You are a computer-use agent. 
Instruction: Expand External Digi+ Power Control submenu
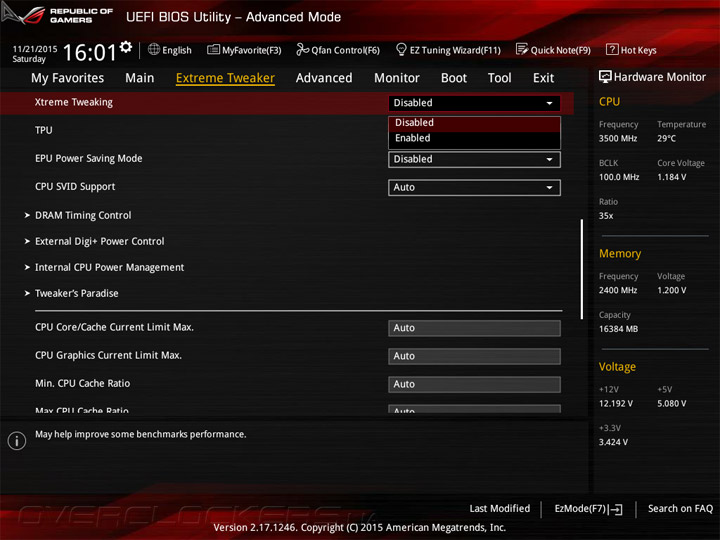pyautogui.click(x=100, y=242)
